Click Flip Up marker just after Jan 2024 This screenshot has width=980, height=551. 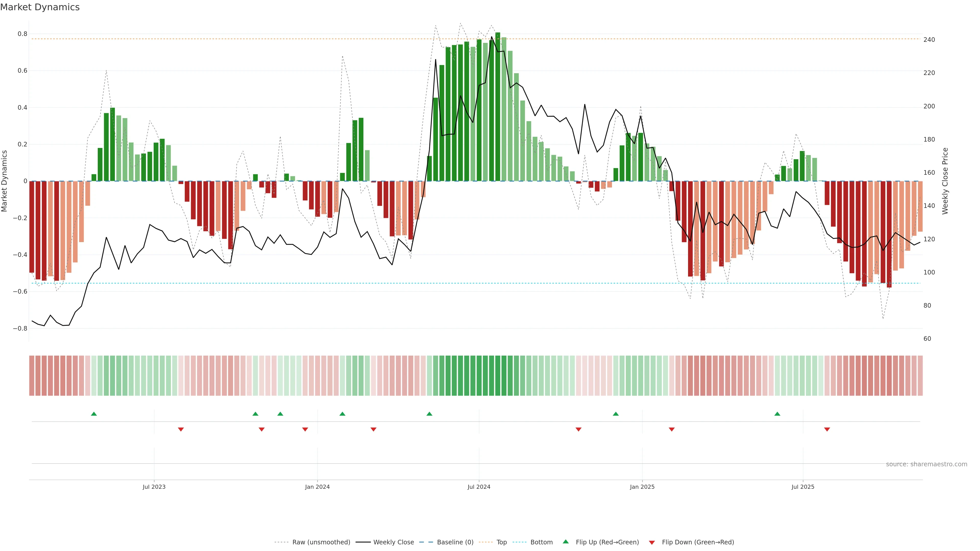tap(342, 414)
